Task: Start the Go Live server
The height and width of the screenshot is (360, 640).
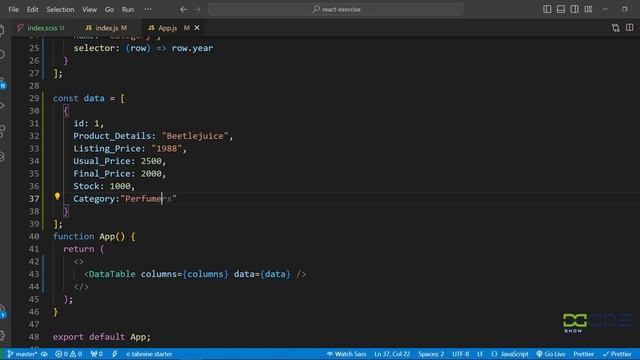Action: coord(551,354)
